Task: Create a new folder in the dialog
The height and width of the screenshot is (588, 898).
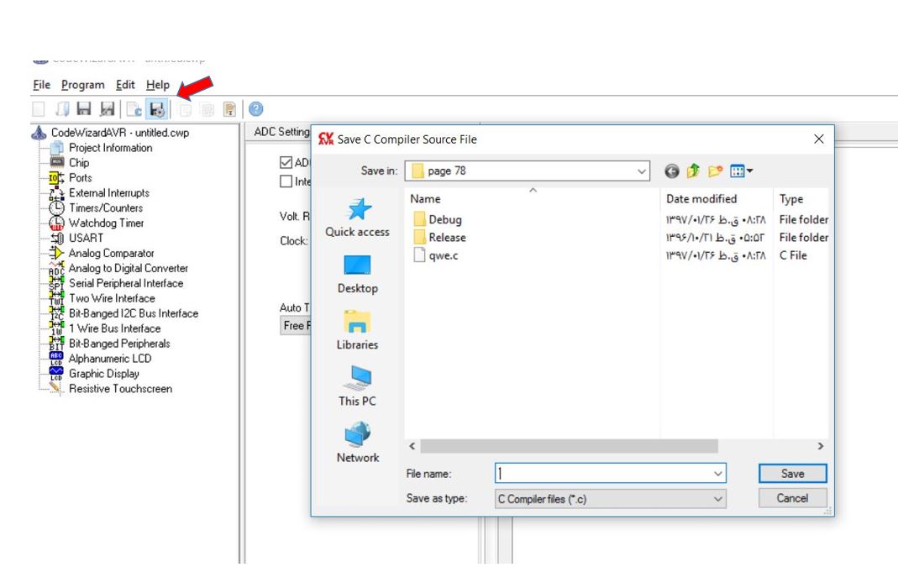Action: (x=715, y=171)
